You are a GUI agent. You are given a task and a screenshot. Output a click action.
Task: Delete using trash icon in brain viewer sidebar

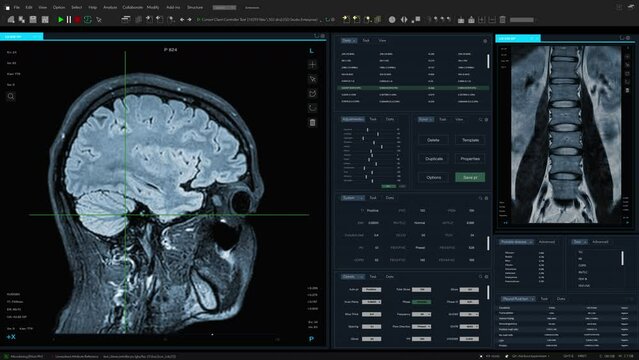313,123
